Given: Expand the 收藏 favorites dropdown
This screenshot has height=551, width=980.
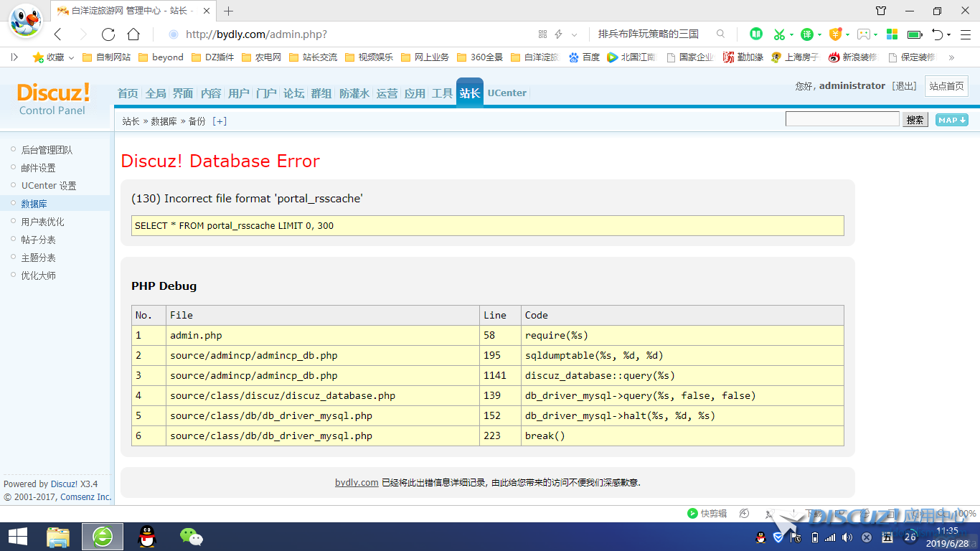Looking at the screenshot, I should [71, 57].
